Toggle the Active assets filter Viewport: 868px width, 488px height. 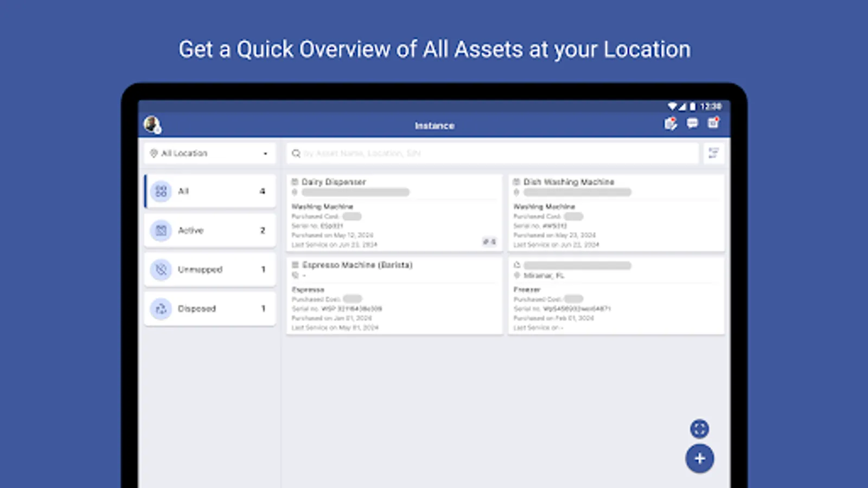[209, 230]
